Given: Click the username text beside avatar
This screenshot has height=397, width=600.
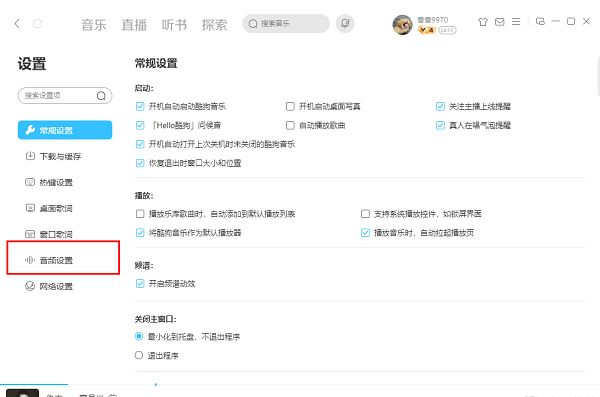Looking at the screenshot, I should coord(432,20).
